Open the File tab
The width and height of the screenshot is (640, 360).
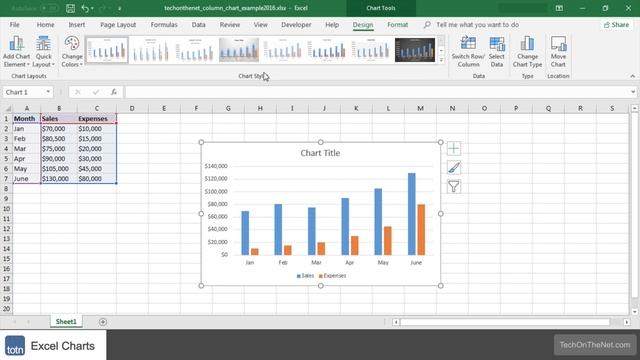click(x=15, y=25)
